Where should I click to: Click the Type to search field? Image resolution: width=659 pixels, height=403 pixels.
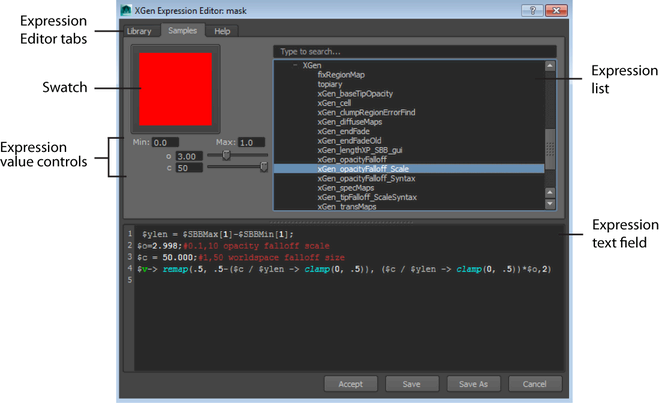415,52
